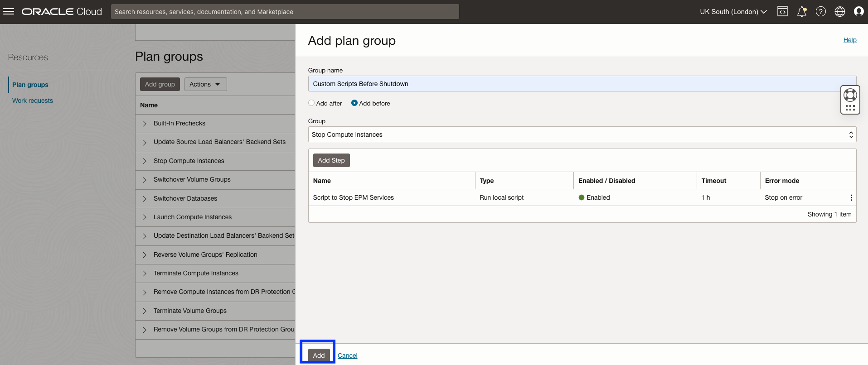Open the Actions dropdown in Plan groups
The height and width of the screenshot is (365, 868).
coord(205,84)
